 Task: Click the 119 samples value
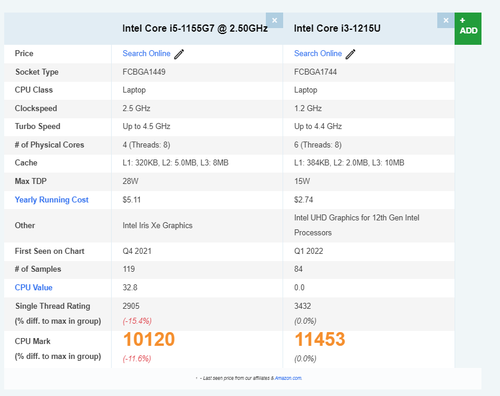129,269
